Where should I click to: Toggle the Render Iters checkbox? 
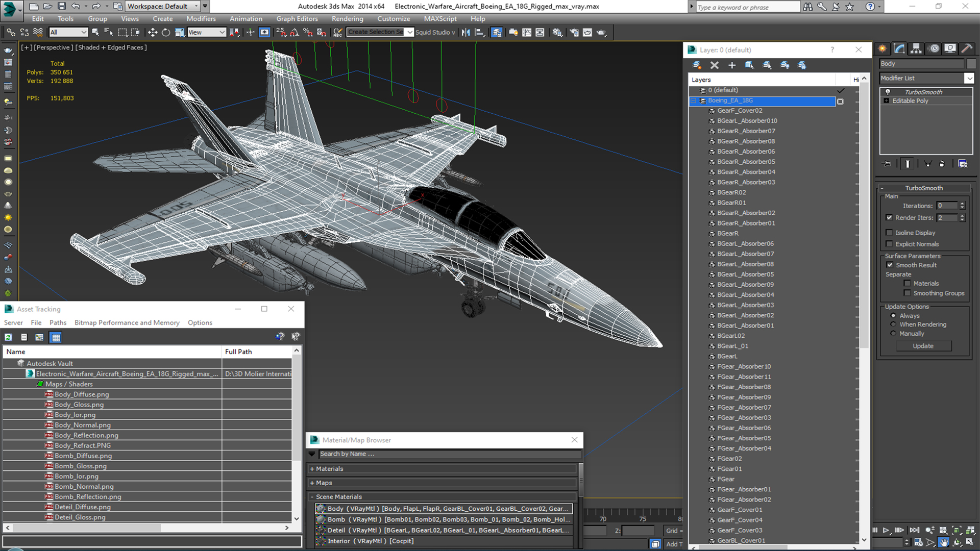889,217
